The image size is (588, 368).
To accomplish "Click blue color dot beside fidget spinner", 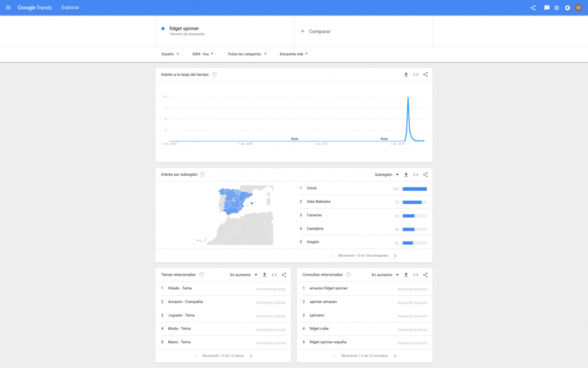I will pos(163,29).
